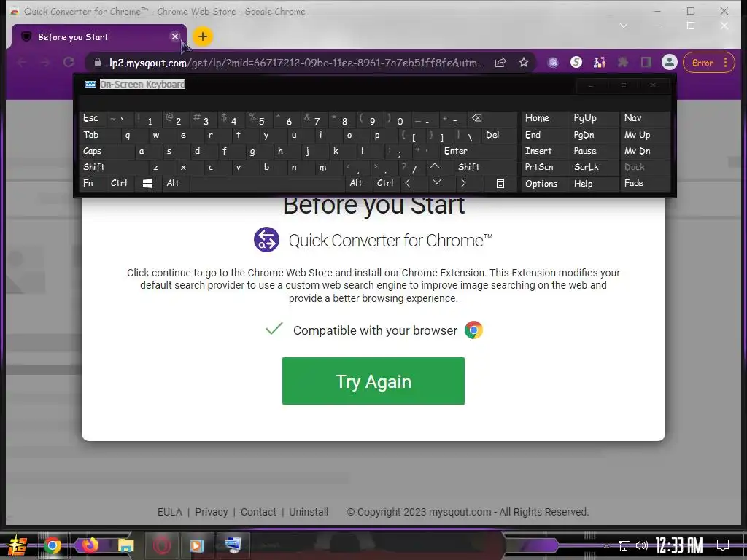
Task: Toggle the right Alt key
Action: click(x=357, y=183)
